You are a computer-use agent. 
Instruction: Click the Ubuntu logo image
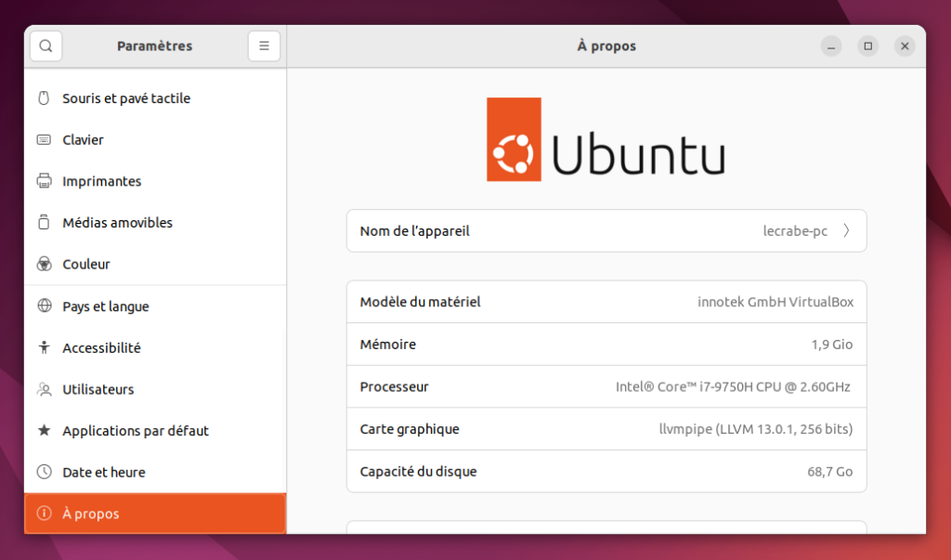pyautogui.click(x=606, y=139)
